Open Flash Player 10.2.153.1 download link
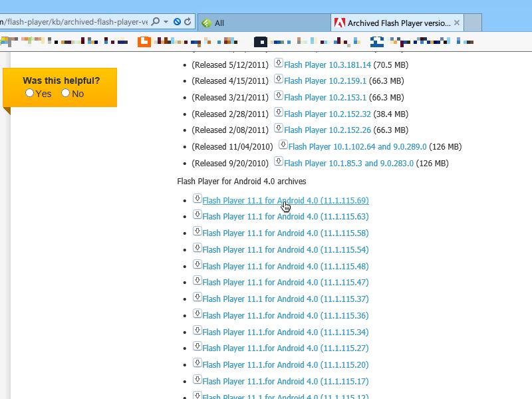Image resolution: width=532 pixels, height=399 pixels. 325,98
